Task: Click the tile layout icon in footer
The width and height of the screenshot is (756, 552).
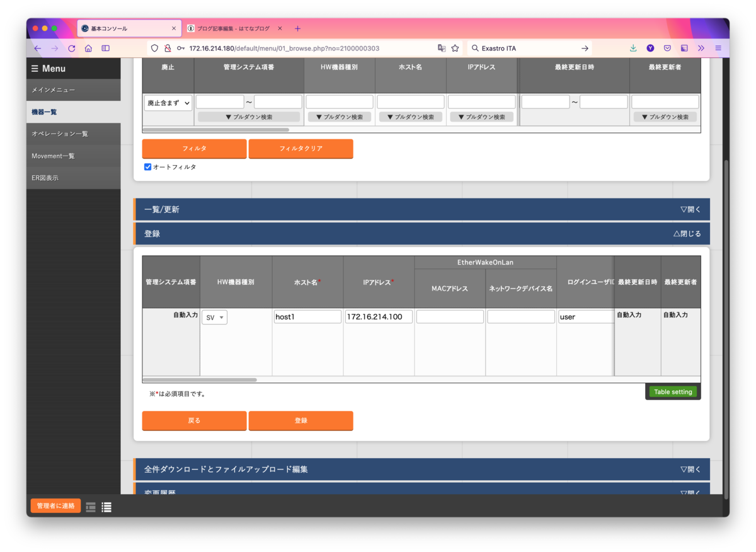Action: pos(91,507)
